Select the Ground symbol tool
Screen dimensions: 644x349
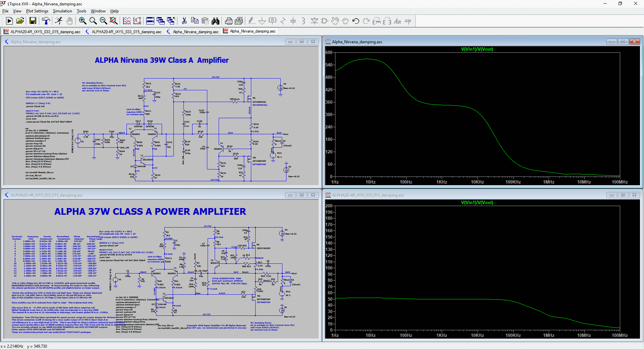point(262,21)
